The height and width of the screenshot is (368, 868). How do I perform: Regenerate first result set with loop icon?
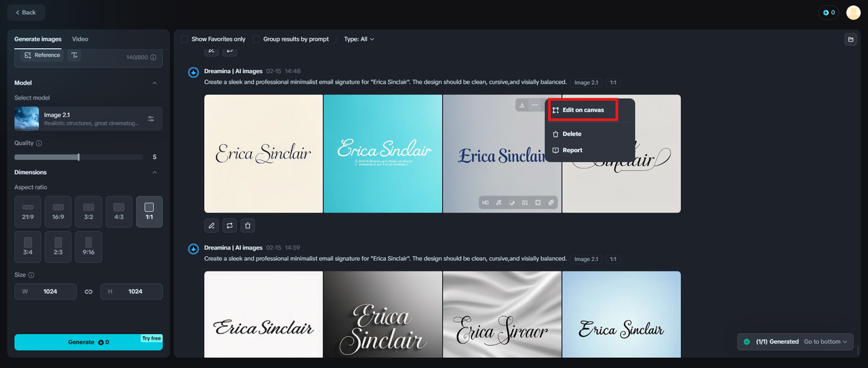click(230, 226)
